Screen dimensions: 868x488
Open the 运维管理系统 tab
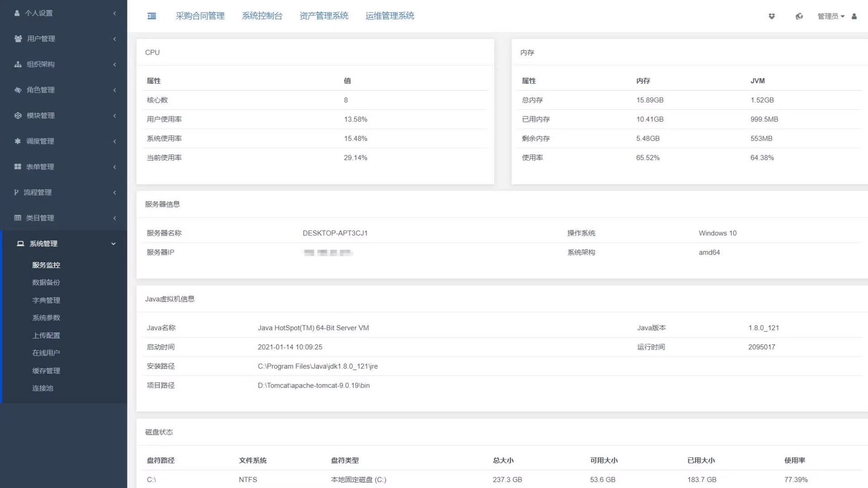[x=390, y=16]
